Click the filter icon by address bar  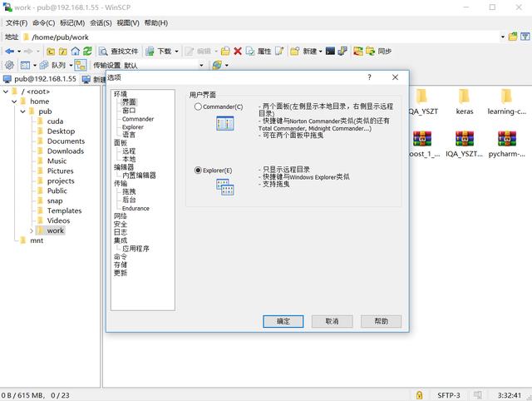coord(525,37)
